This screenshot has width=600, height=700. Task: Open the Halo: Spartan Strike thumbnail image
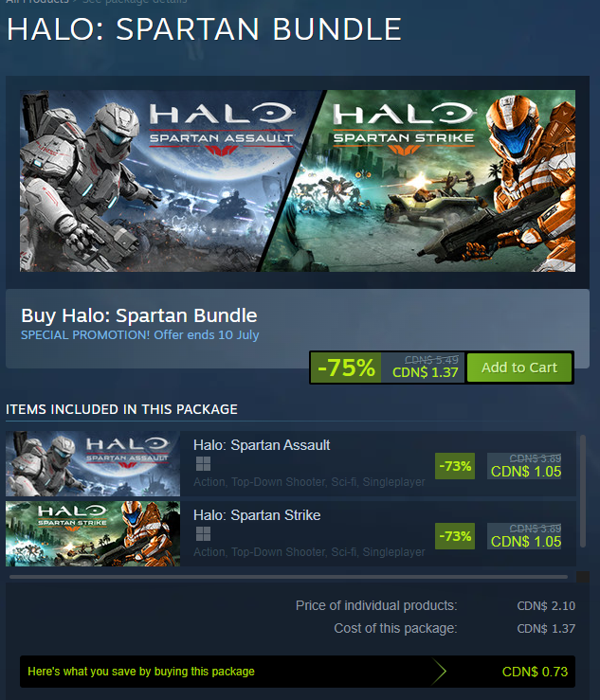(93, 534)
